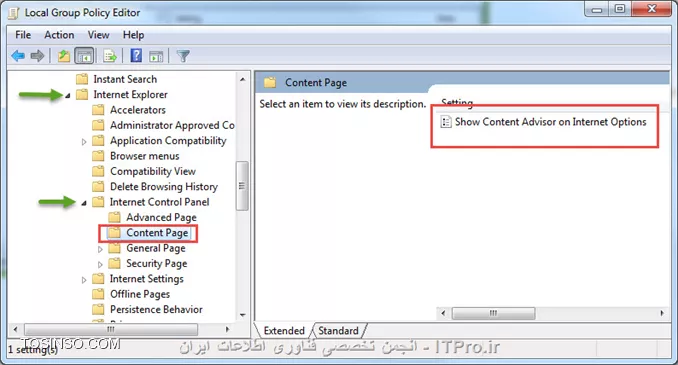678x365 pixels.
Task: Select Internet Control Panel tree label
Action: point(159,202)
